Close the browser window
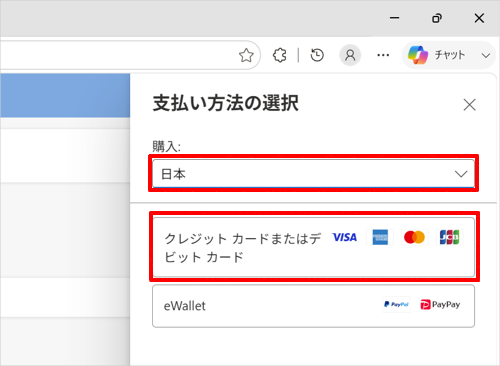 click(x=479, y=18)
